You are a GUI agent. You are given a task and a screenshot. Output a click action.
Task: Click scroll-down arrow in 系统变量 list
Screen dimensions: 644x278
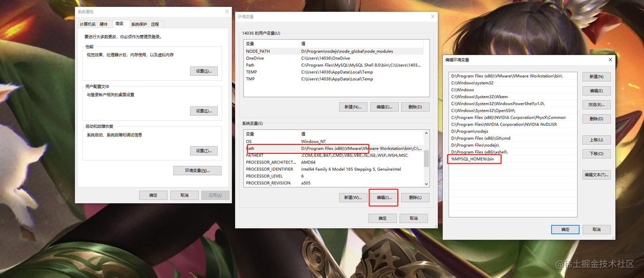tap(427, 184)
